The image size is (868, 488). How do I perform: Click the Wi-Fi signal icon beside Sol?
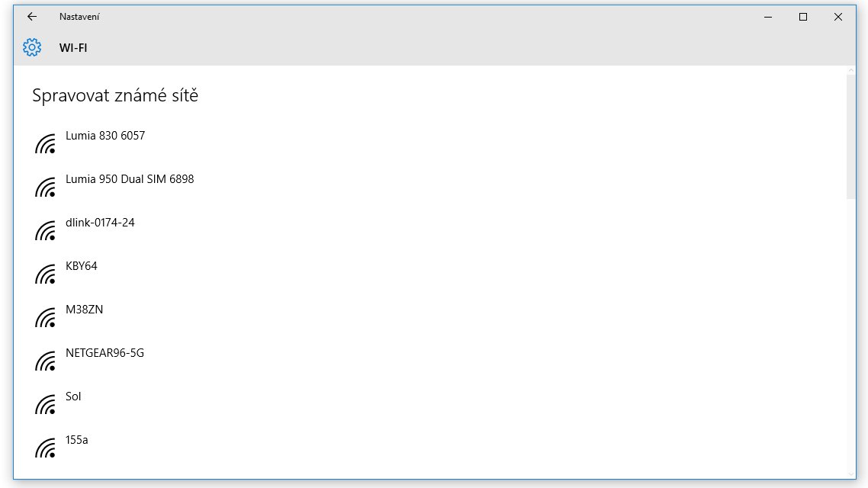[46, 404]
